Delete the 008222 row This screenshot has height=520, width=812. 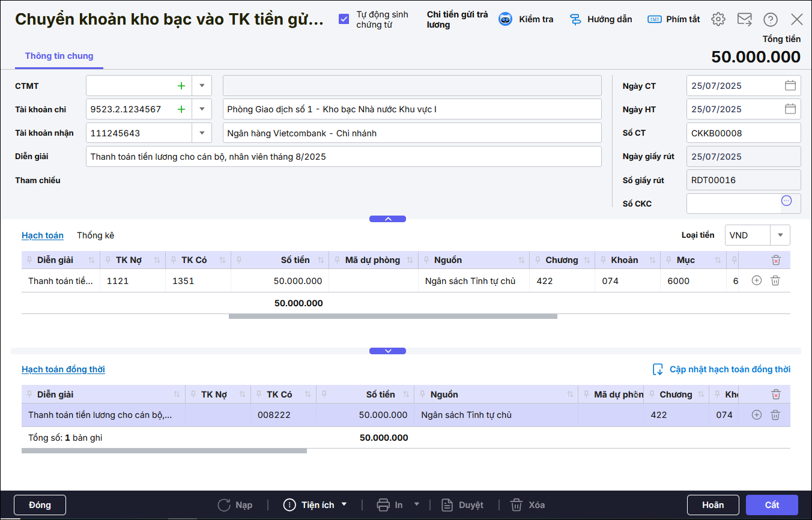(775, 414)
